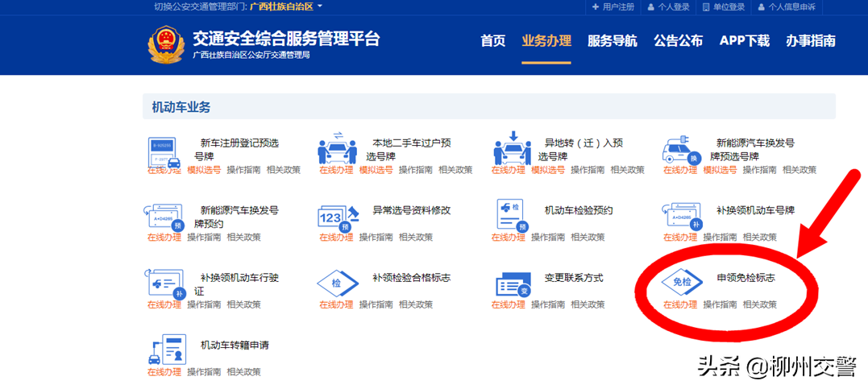868x389 pixels.
Task: Click the 申领免检标志 title text
Action: click(x=745, y=279)
